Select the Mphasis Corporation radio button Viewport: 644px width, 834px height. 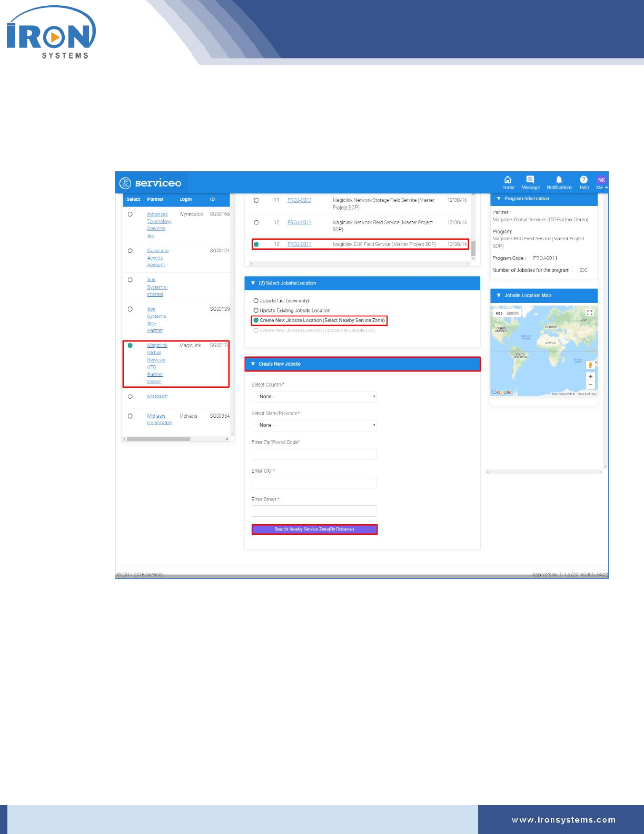130,416
